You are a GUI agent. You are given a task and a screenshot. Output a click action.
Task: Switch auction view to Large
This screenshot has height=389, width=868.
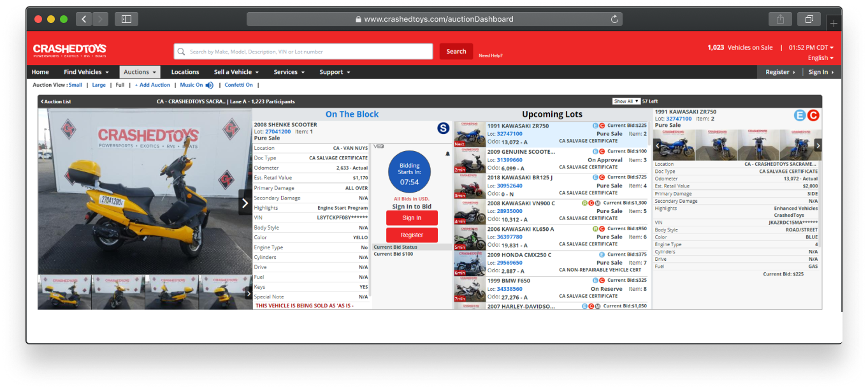[99, 85]
